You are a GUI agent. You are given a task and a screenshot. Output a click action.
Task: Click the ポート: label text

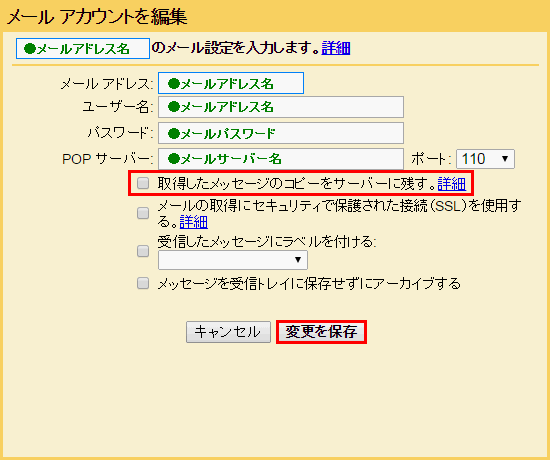[431, 159]
